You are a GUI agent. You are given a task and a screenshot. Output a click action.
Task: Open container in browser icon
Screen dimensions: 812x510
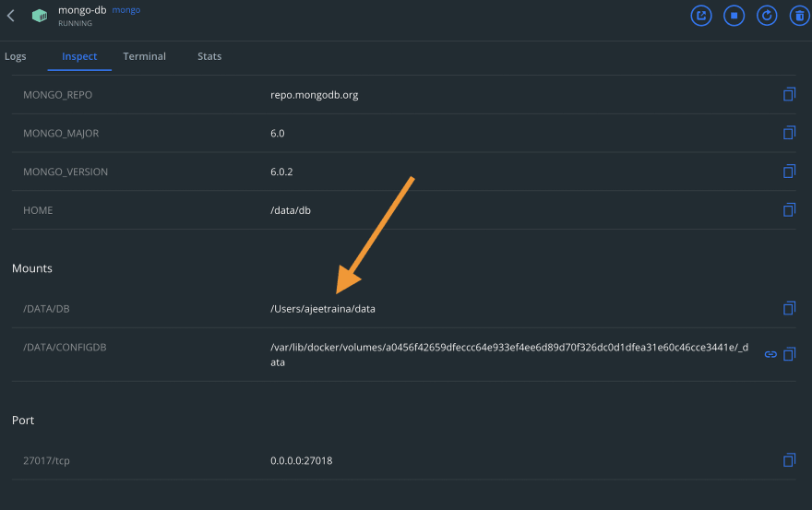[x=701, y=16]
